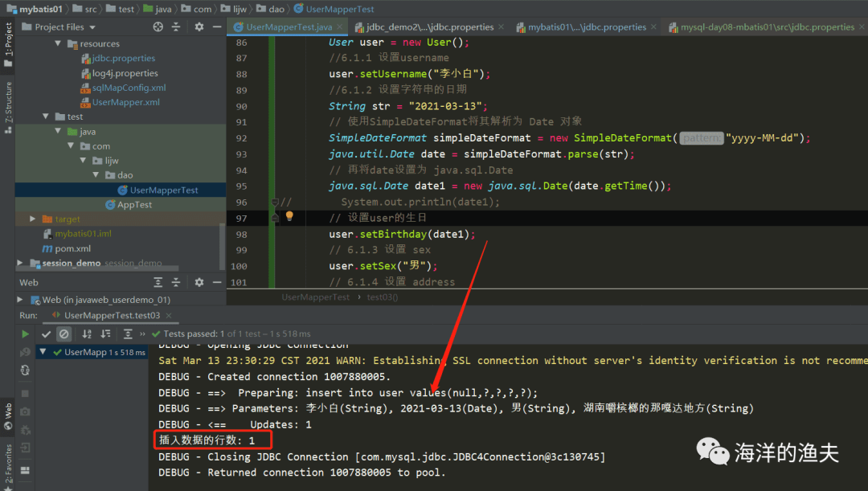The image size is (868, 491).
Task: Collapse the test folder arrow
Action: [x=45, y=117]
